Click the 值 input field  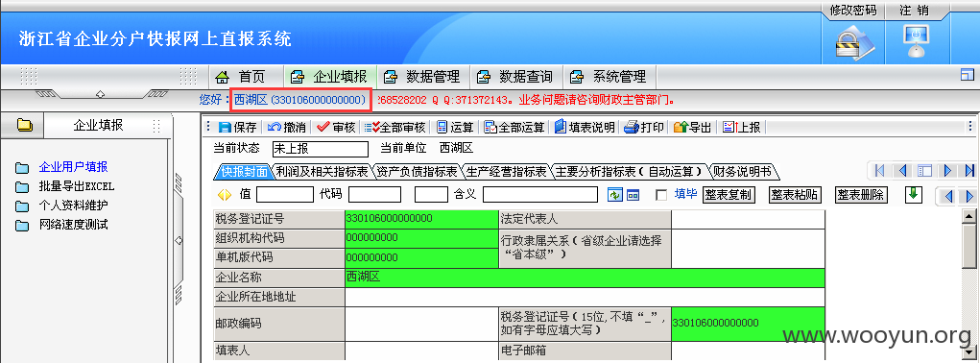[x=285, y=194]
